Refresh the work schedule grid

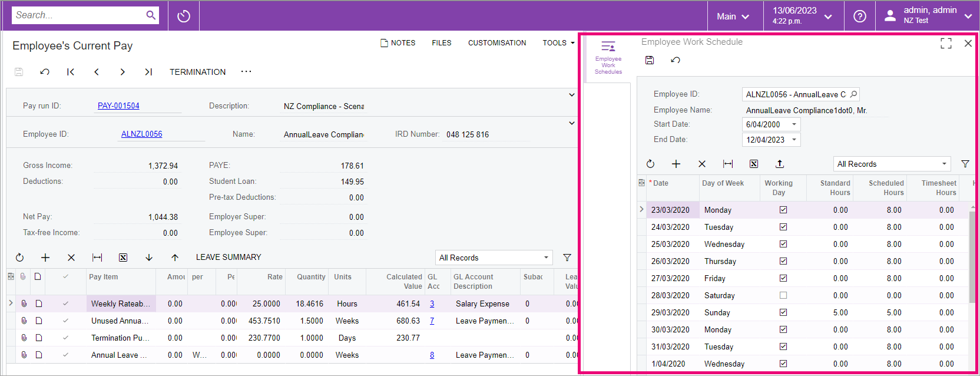[650, 164]
